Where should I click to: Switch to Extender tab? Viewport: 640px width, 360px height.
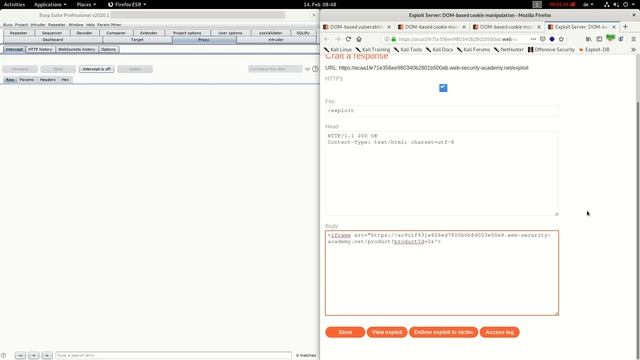click(x=148, y=33)
